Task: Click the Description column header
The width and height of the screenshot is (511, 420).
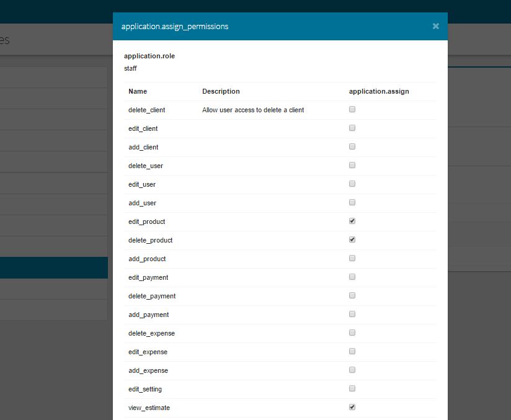Action: point(221,91)
